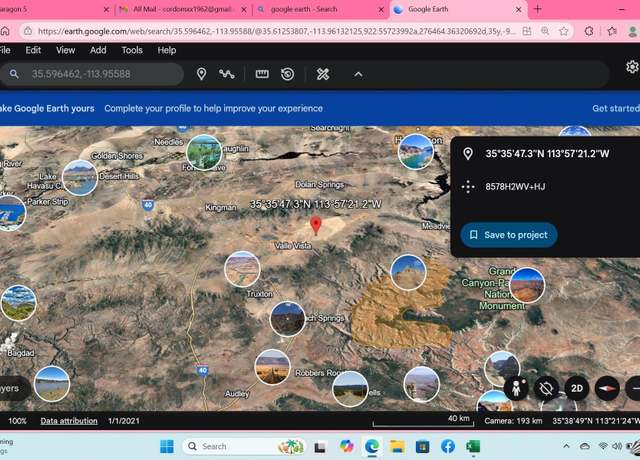Collapse the toolbar with the up chevron
The width and height of the screenshot is (640, 460).
point(358,74)
